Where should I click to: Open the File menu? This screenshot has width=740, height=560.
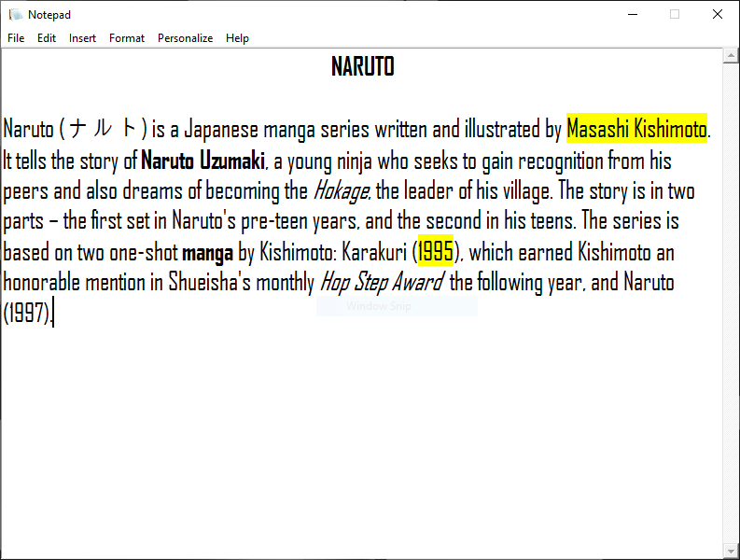pyautogui.click(x=16, y=38)
